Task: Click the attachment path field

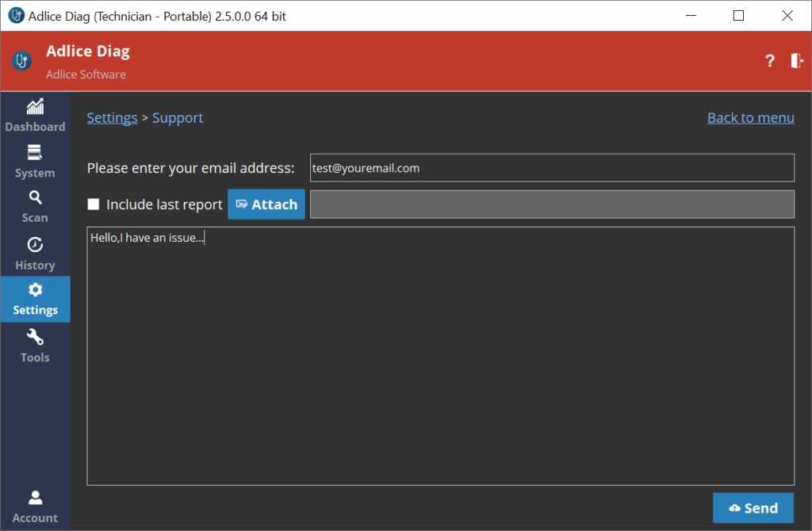Action: (551, 204)
